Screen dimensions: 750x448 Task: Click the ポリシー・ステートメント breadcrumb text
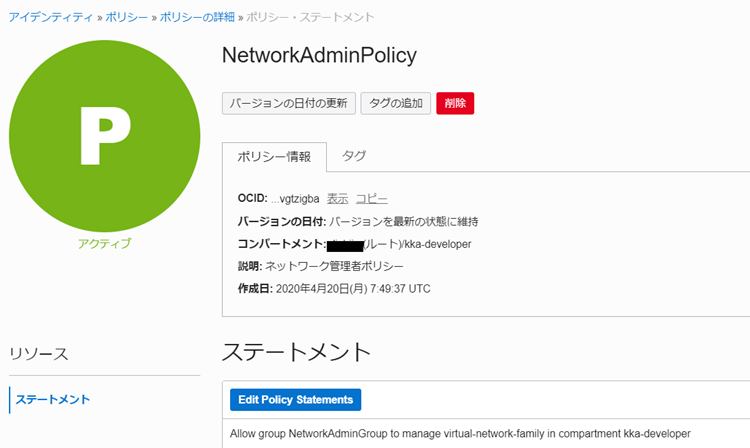point(310,17)
